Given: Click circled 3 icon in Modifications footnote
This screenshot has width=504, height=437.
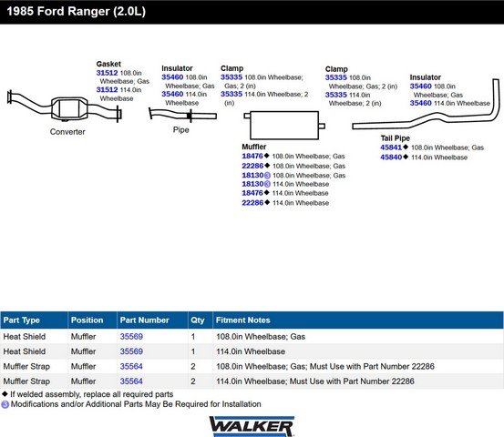Looking at the screenshot, I should [x=5, y=404].
